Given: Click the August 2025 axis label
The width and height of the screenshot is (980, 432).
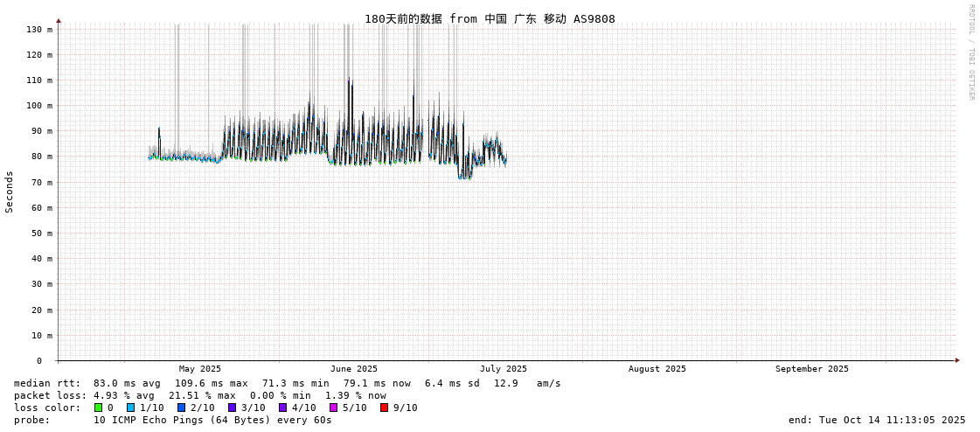Looking at the screenshot, I should tap(657, 369).
